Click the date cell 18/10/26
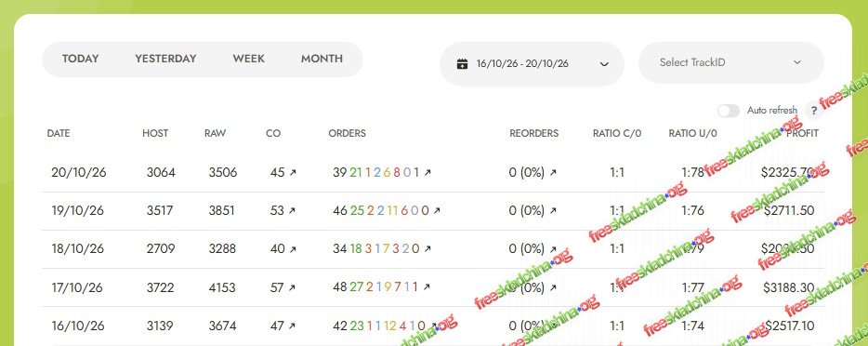This screenshot has width=868, height=346. coord(77,249)
